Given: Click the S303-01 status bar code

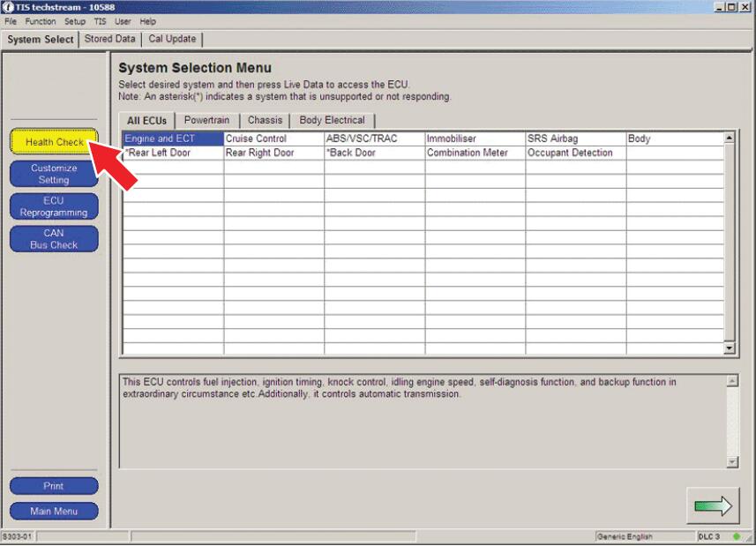Looking at the screenshot, I should (18, 536).
